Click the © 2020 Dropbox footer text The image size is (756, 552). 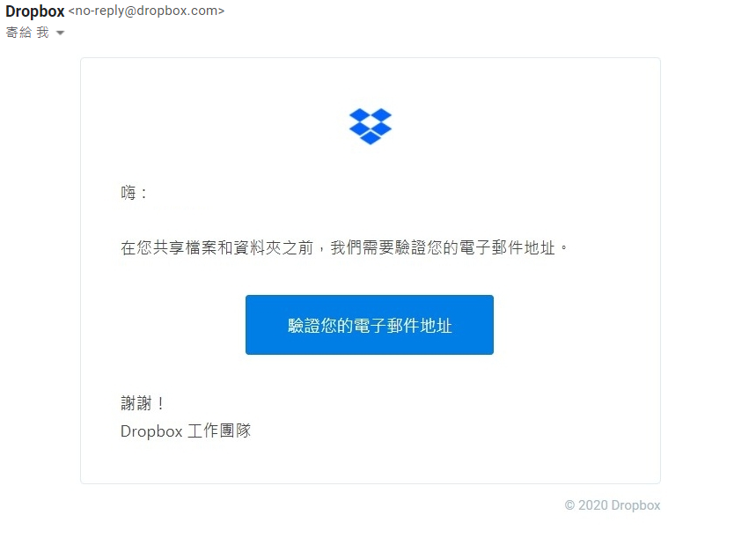coord(613,505)
